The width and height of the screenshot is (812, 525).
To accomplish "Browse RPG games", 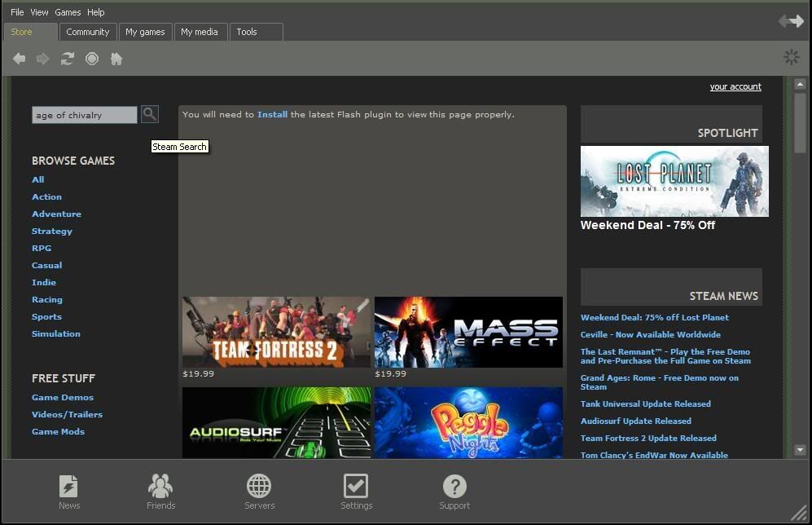I will [x=42, y=249].
